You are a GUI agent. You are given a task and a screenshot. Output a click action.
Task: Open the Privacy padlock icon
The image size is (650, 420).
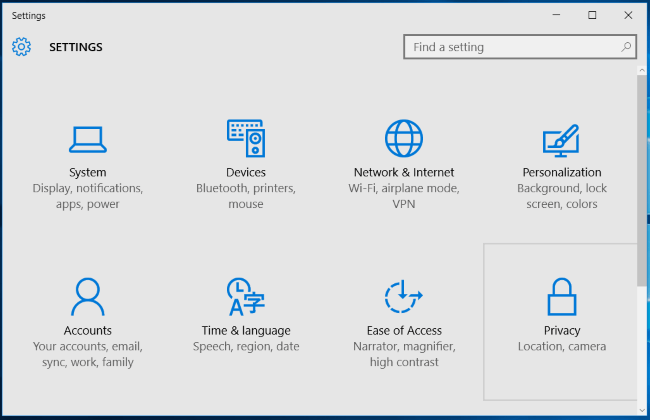click(562, 297)
